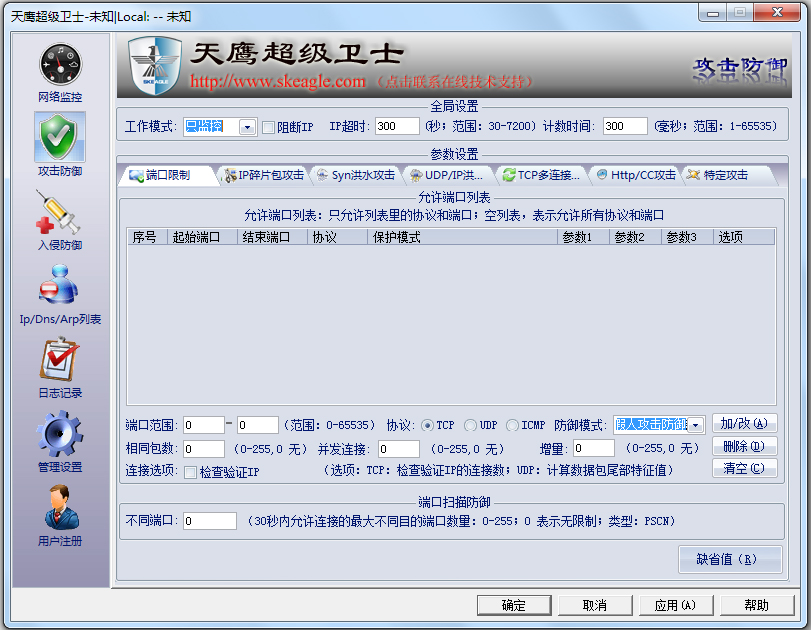Enable the 检查验证IP checkbox

pos(191,472)
